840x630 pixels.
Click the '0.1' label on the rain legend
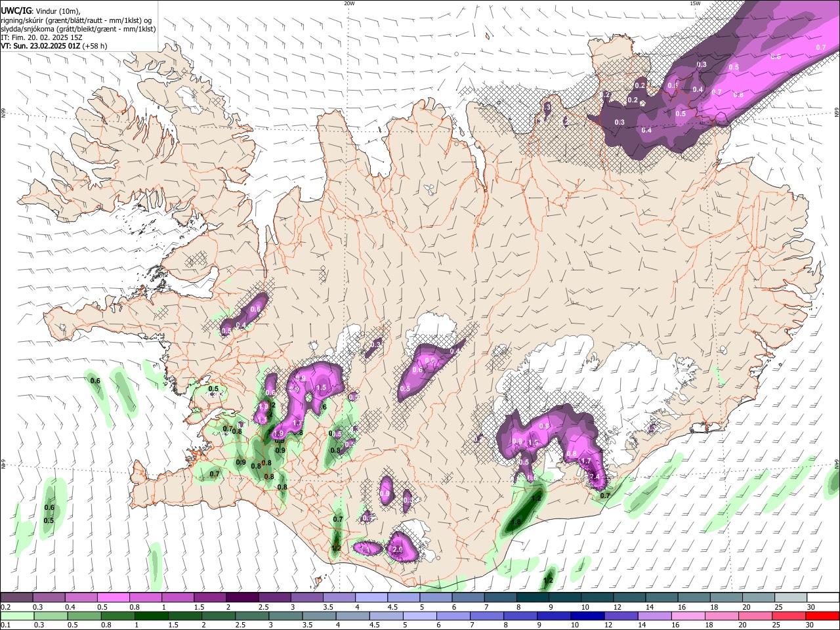tap(5, 625)
